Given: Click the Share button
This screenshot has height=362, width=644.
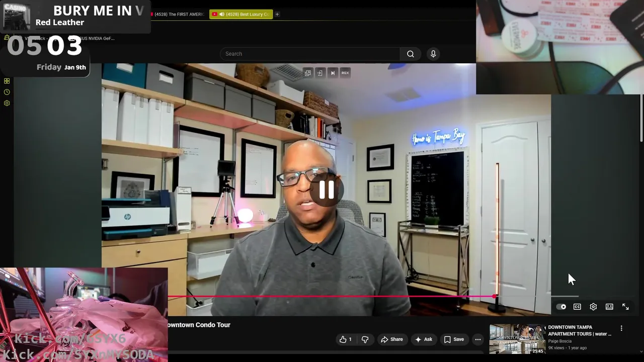Looking at the screenshot, I should tap(391, 339).
